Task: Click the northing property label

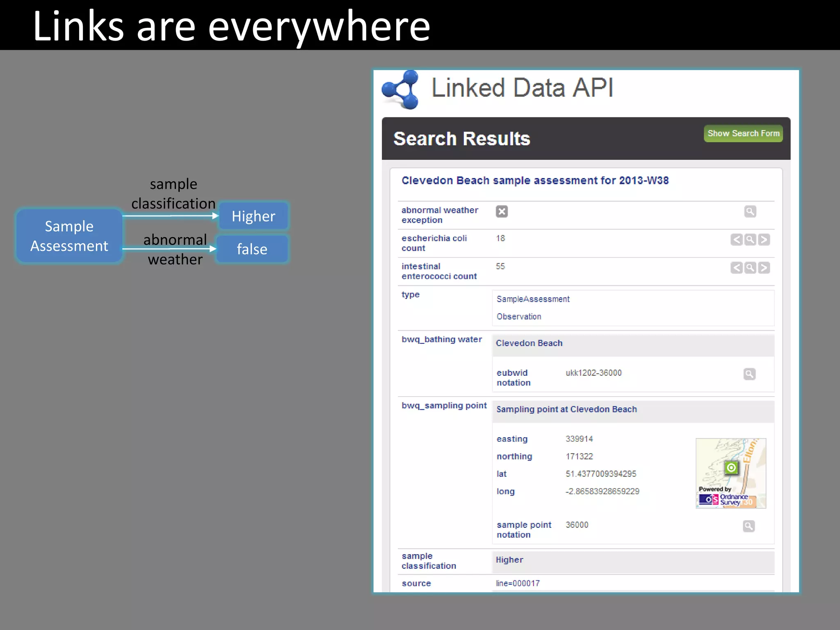Action: tap(514, 457)
